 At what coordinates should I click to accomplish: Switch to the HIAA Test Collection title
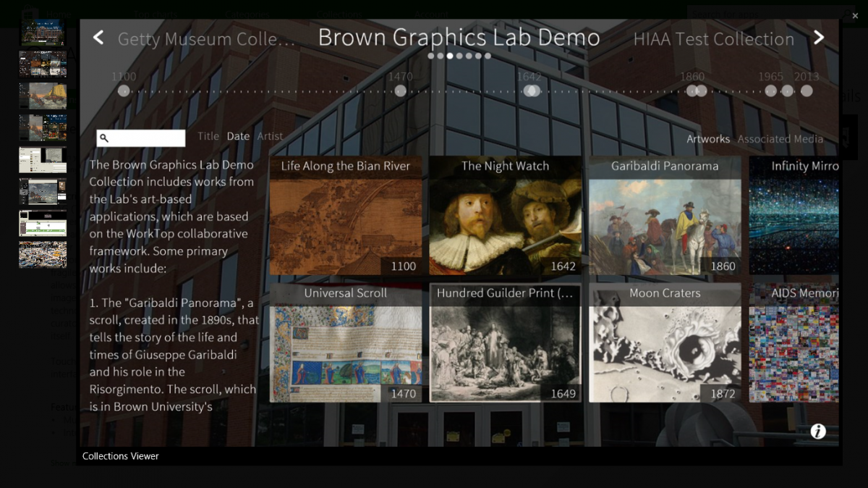pyautogui.click(x=714, y=39)
